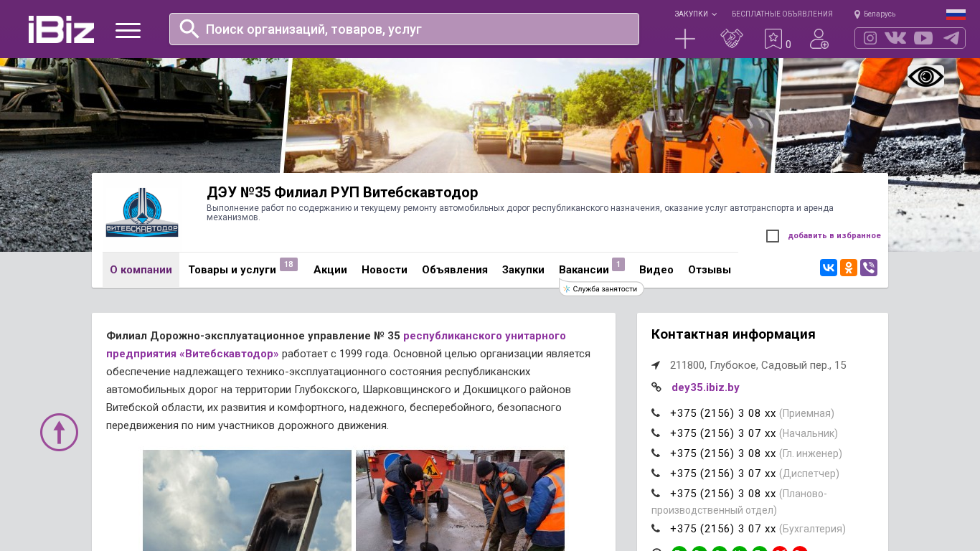Focus the organization search input field
The image size is (980, 551).
point(404,29)
